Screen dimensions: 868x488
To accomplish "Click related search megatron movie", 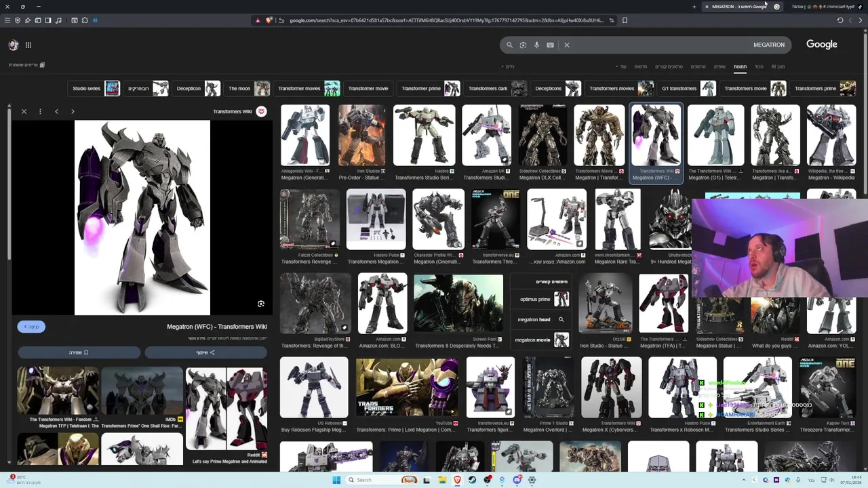I will [541, 340].
